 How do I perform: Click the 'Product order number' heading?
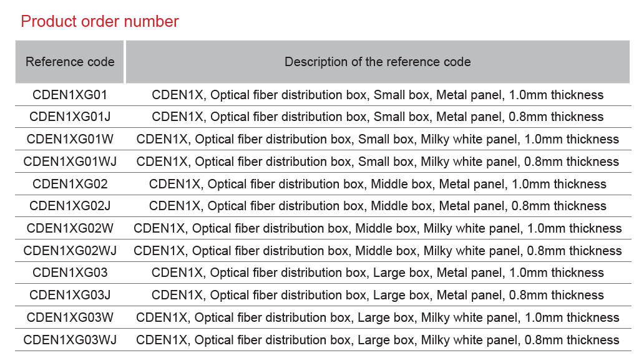[x=100, y=22]
